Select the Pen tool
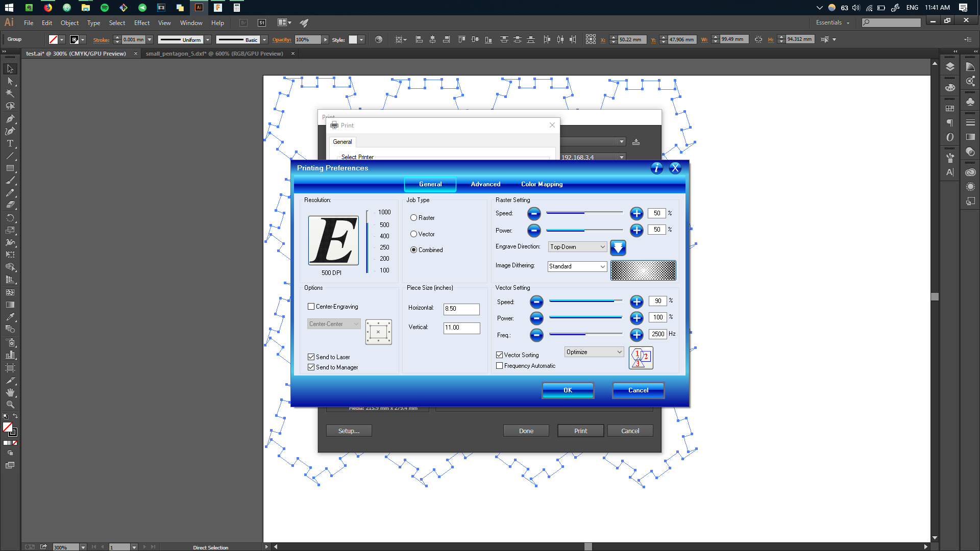 coord(10,119)
